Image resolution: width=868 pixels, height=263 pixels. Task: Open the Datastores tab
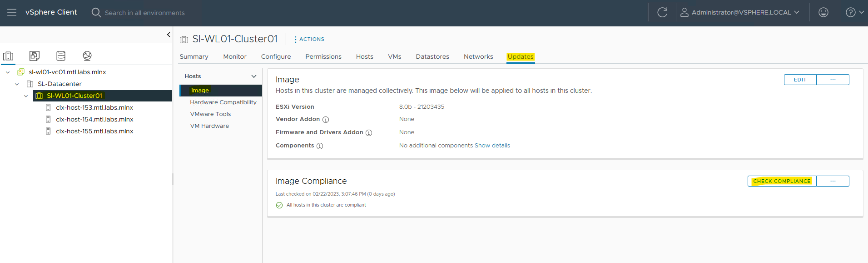point(432,56)
